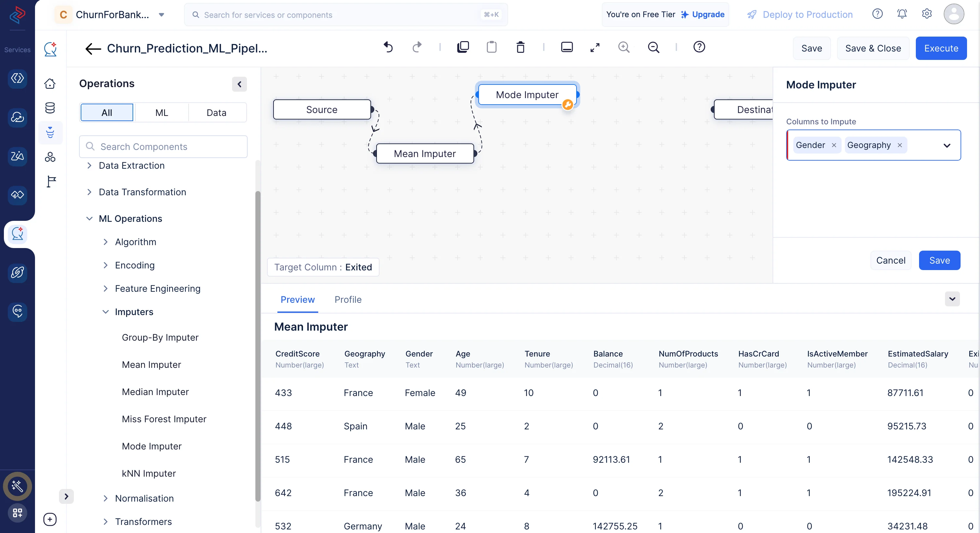Image resolution: width=980 pixels, height=533 pixels.
Task: Click the redo arrow icon
Action: tap(417, 47)
